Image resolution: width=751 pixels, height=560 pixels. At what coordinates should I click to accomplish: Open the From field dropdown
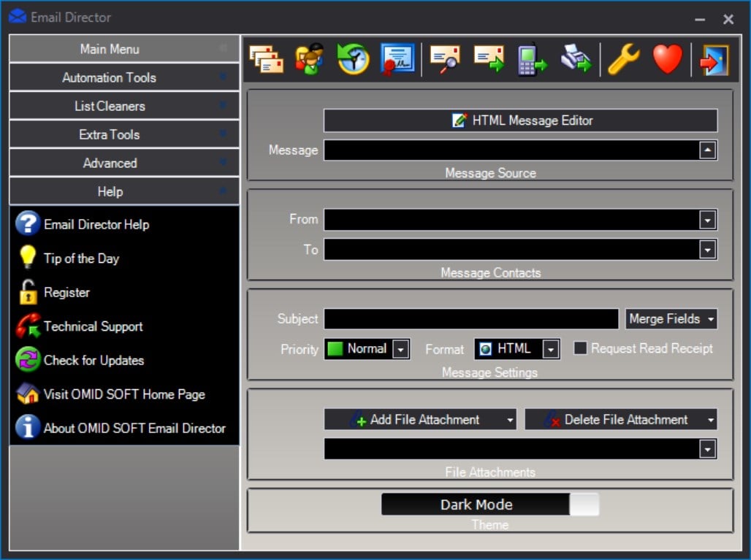[707, 220]
